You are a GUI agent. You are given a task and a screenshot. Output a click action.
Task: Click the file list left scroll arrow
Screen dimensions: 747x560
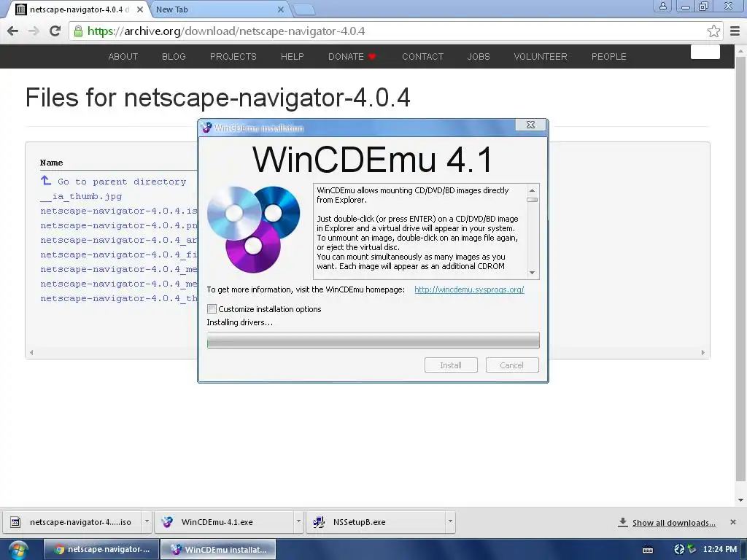click(x=31, y=352)
